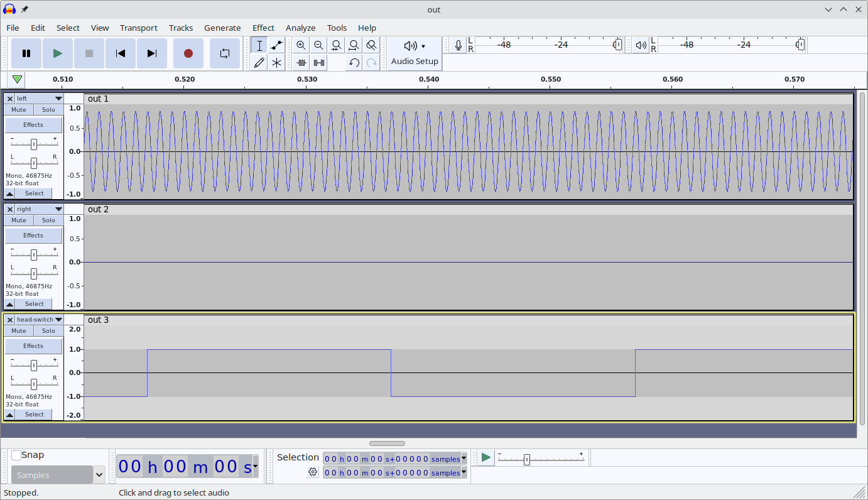Open the Generate menu
Image resolution: width=868 pixels, height=500 pixels.
click(222, 28)
